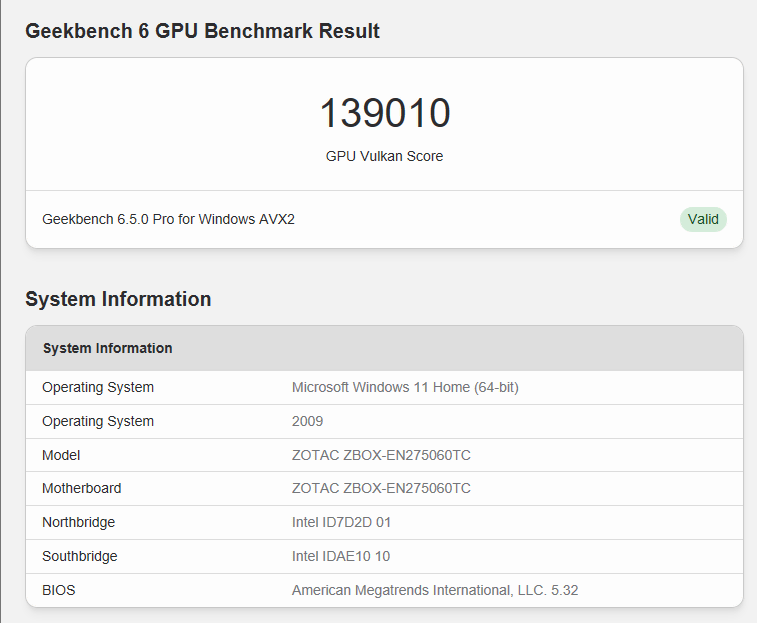This screenshot has height=623, width=757.
Task: Click the large System Information section heading
Action: click(x=118, y=299)
